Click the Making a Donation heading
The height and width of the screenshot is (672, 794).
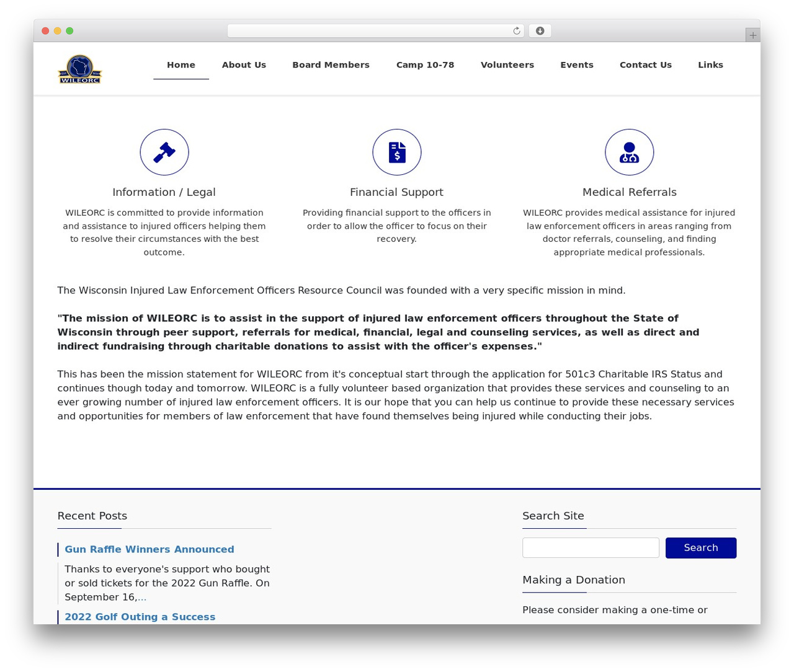click(574, 580)
